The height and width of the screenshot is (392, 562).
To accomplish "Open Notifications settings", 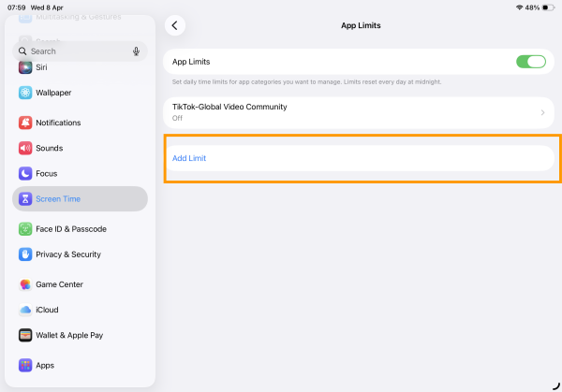I will click(x=80, y=123).
